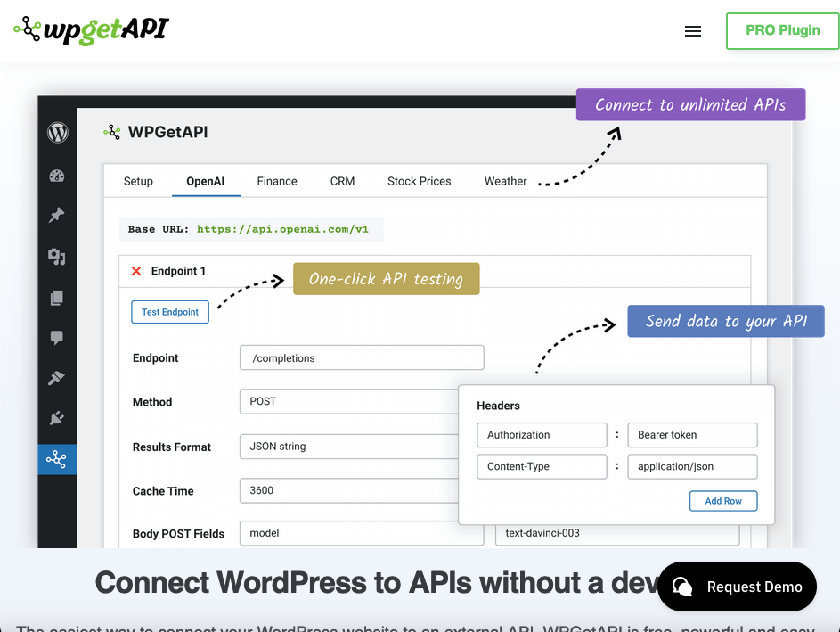
Task: Click the Cache Time label
Action: [x=163, y=491]
